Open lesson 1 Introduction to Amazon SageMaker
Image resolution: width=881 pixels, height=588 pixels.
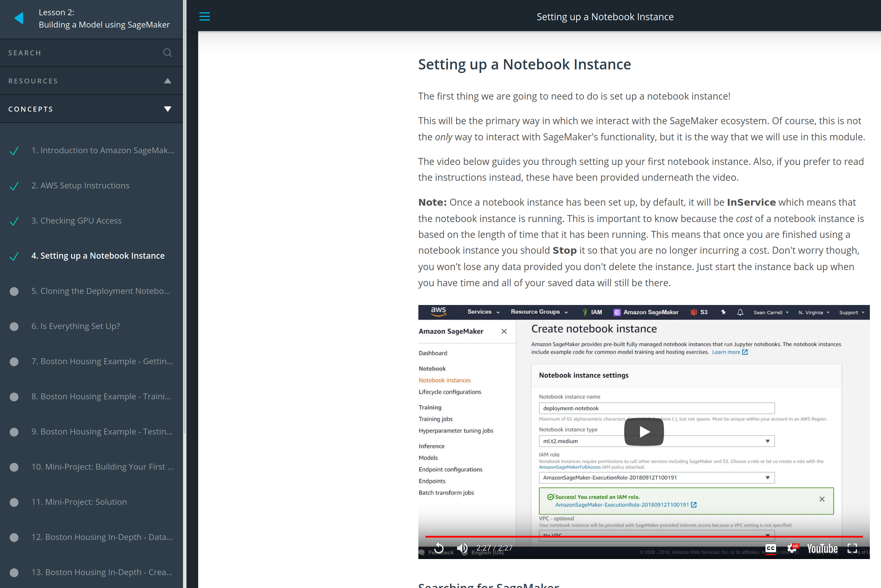(103, 150)
